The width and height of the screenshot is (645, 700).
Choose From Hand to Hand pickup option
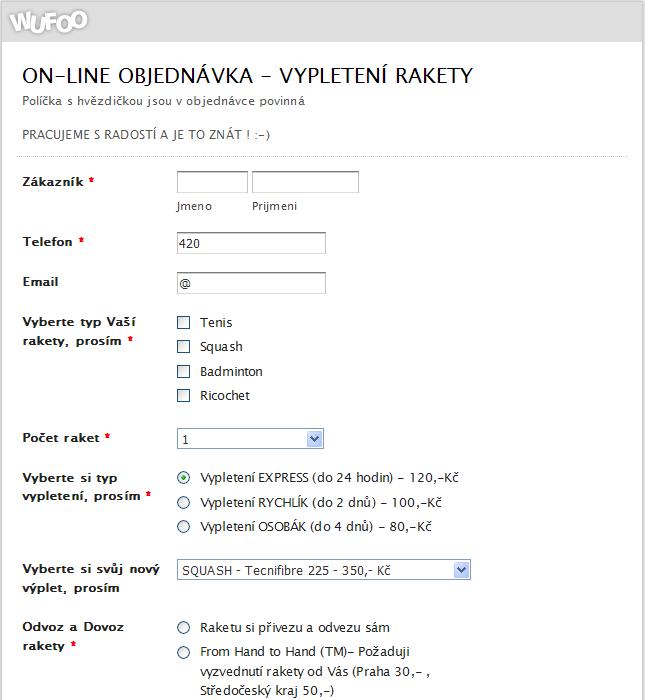(183, 652)
